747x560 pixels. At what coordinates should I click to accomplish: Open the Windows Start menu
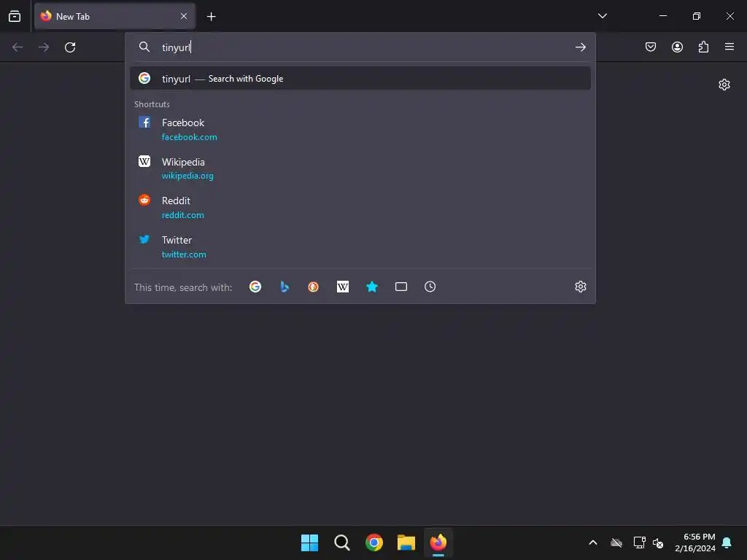click(309, 542)
